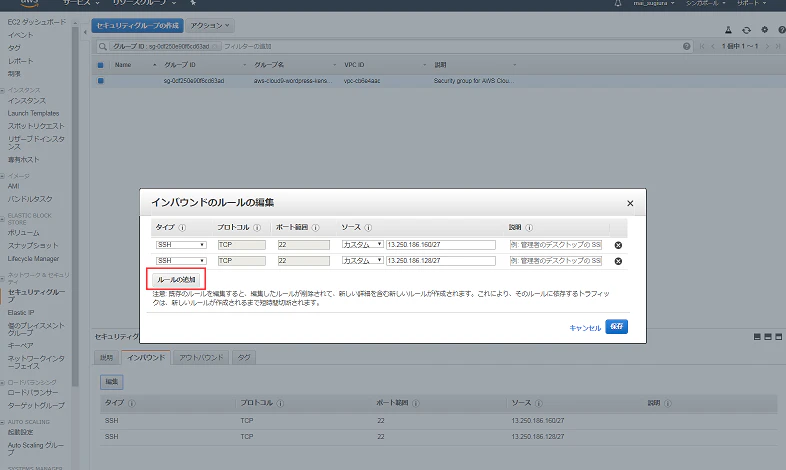The image size is (786, 470).
Task: Click description field of 13.250.186.128/27 rule
Action: 555,261
